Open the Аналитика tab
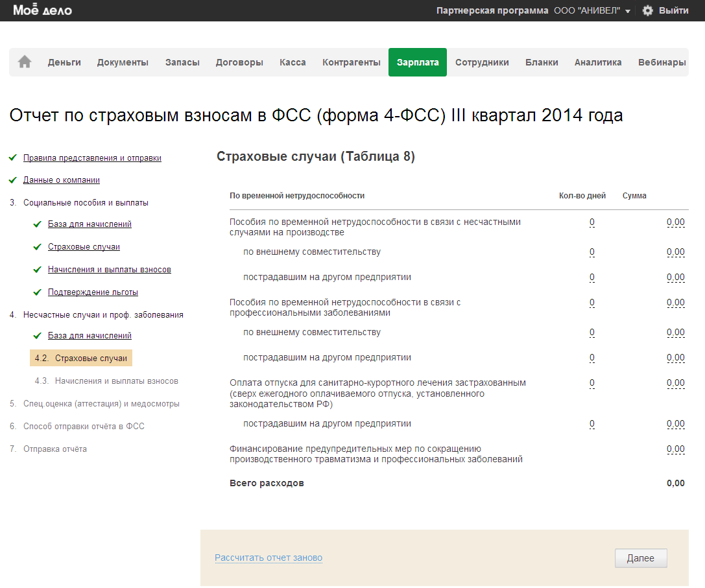 coord(597,62)
